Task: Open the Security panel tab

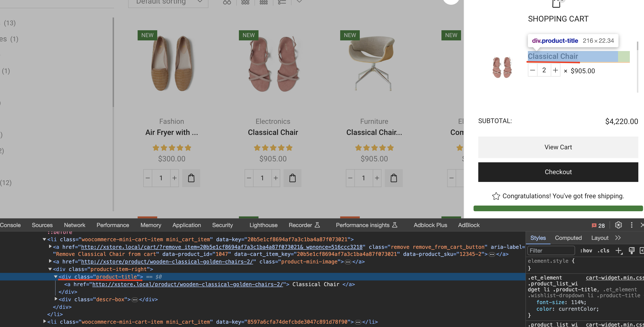Action: coord(222,225)
